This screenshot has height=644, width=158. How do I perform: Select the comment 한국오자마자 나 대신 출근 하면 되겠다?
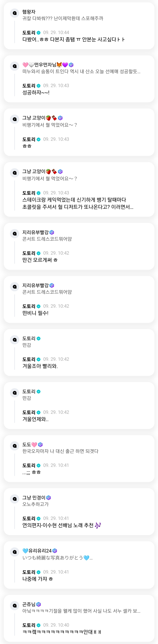tap(60, 451)
